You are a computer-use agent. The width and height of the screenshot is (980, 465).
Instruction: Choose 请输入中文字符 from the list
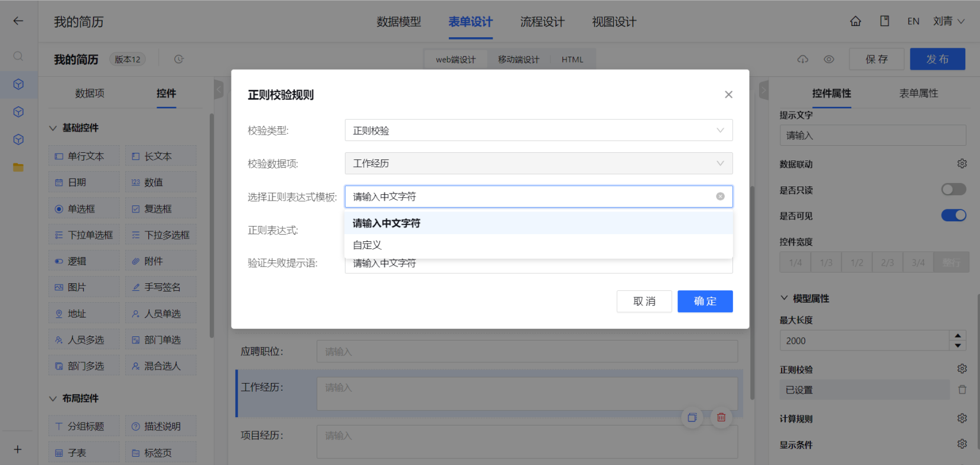pos(539,223)
